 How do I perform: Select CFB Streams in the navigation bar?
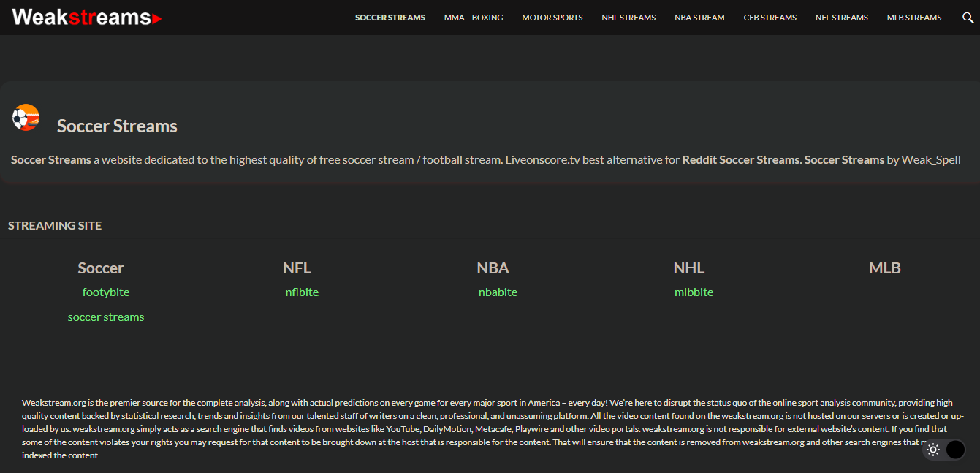(770, 18)
